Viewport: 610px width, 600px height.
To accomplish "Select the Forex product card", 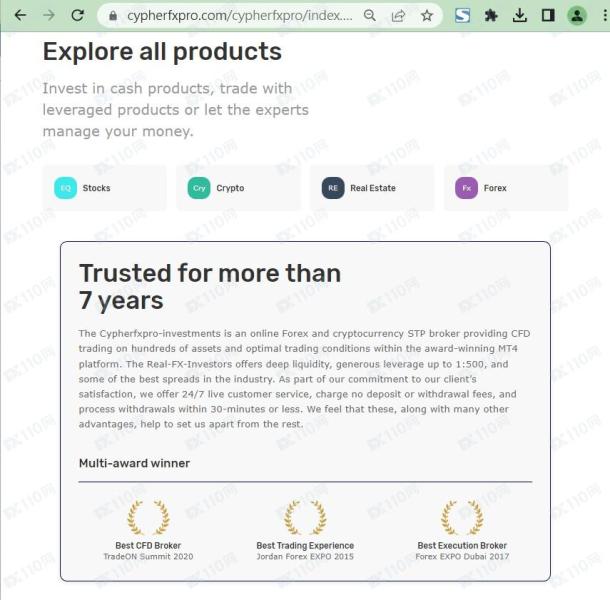I will (x=506, y=188).
